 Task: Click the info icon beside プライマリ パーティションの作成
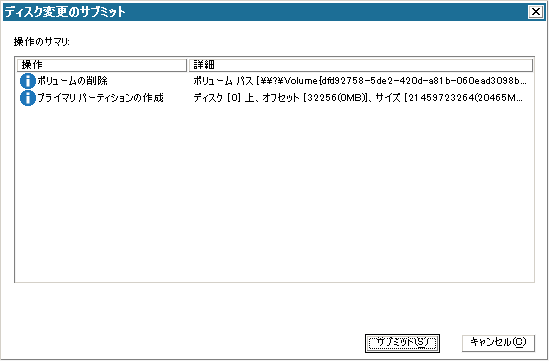(x=28, y=98)
